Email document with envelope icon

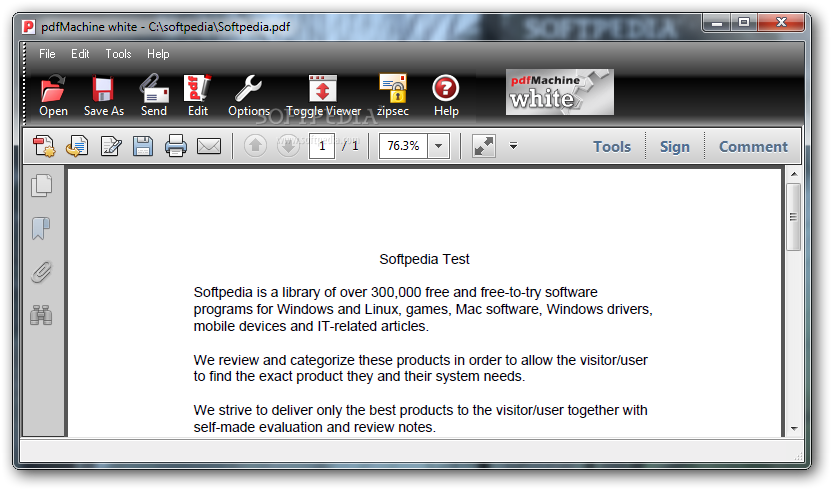point(209,146)
